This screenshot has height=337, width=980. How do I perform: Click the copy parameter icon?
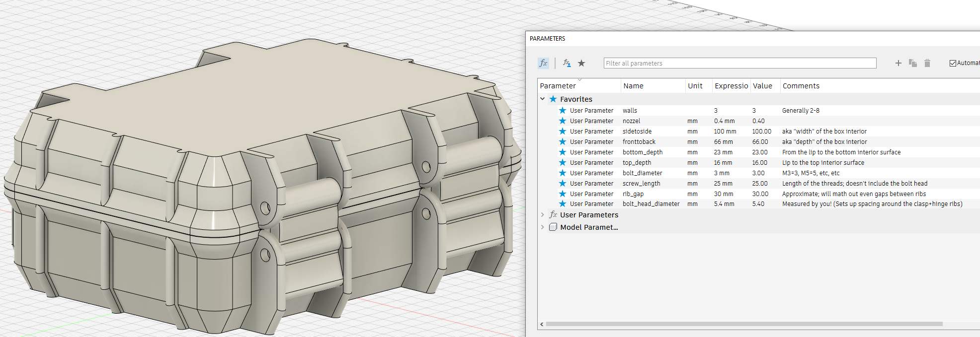(912, 63)
